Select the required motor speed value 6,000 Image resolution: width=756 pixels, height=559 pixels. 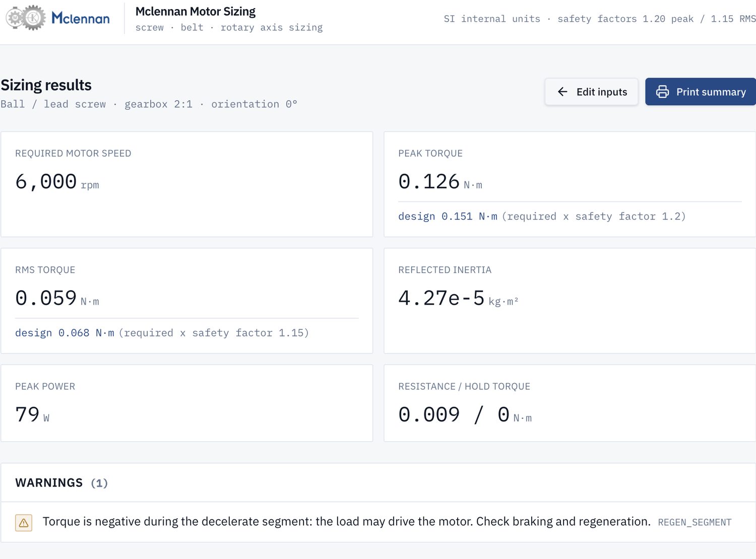(x=46, y=181)
